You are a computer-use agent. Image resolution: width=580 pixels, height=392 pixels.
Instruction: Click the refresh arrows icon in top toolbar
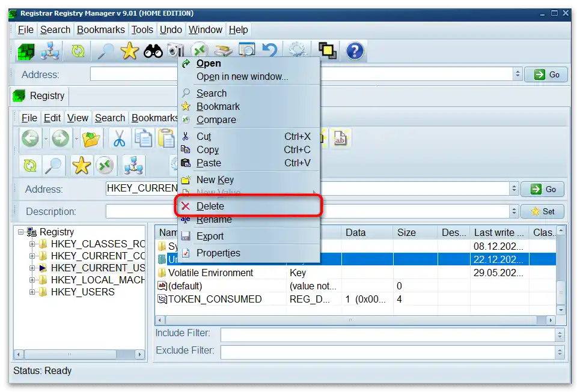tap(78, 51)
